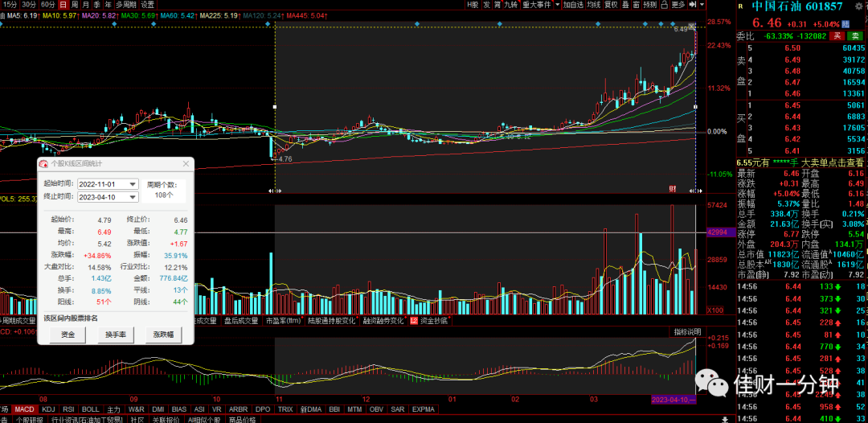This screenshot has height=423, width=868.
Task: Click the jump-to-end arrow icon in toolbar
Action: click(x=691, y=5)
